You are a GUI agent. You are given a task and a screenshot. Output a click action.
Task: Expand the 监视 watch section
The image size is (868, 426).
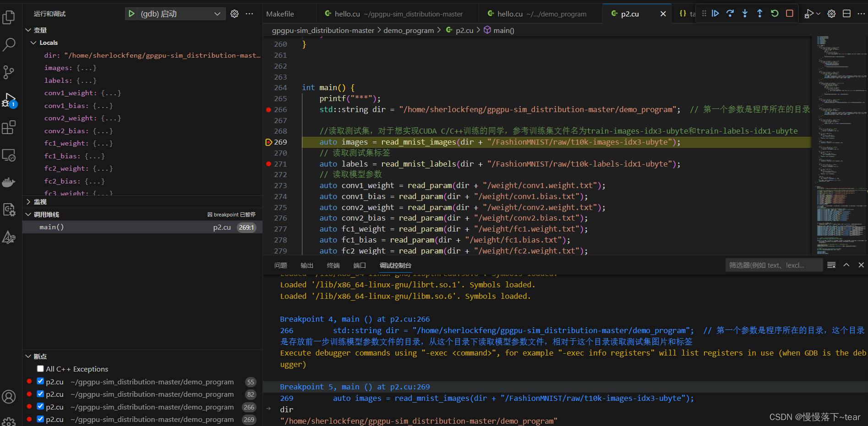[x=28, y=202]
